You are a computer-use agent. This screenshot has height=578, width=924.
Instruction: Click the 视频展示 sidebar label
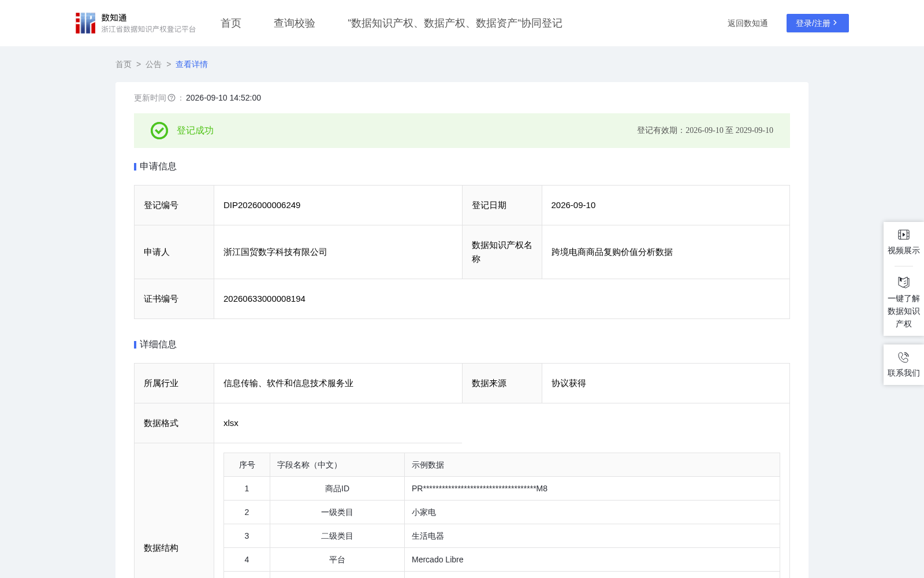(904, 250)
